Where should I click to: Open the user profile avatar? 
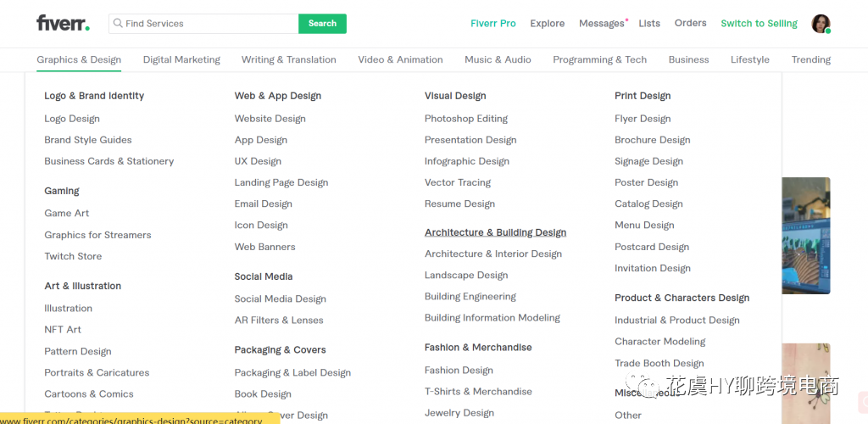(821, 24)
